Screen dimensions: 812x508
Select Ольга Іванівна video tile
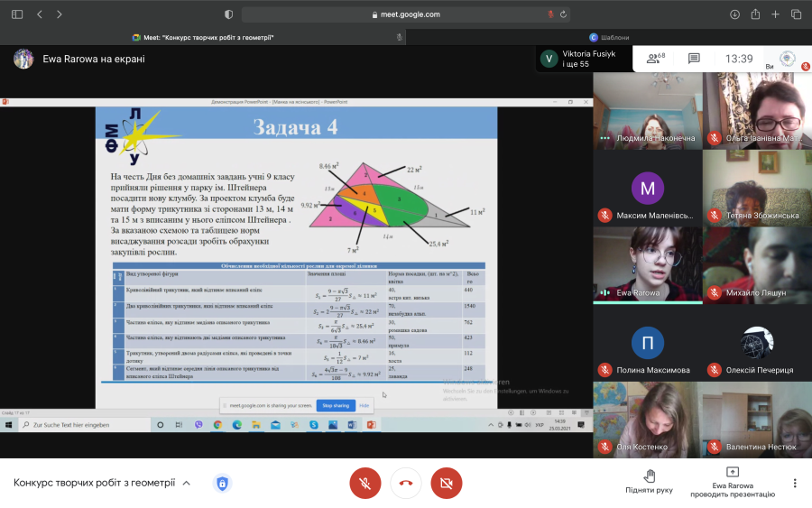point(757,111)
